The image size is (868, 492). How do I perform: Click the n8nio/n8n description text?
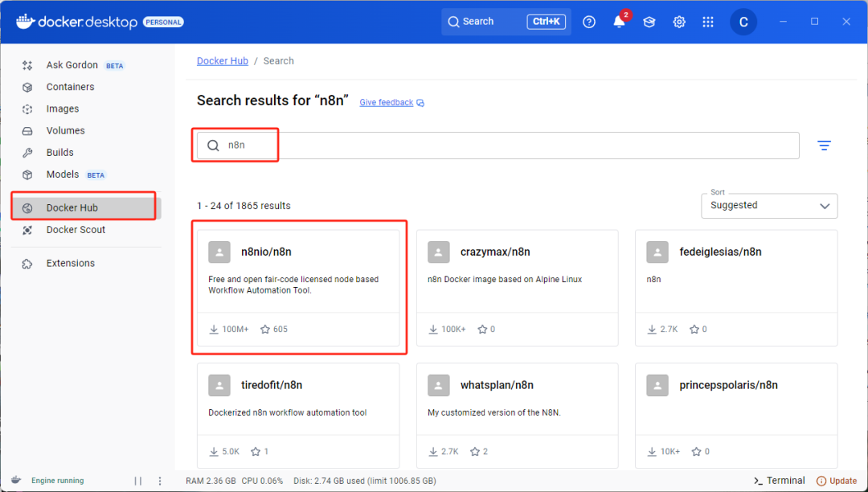tap(293, 285)
